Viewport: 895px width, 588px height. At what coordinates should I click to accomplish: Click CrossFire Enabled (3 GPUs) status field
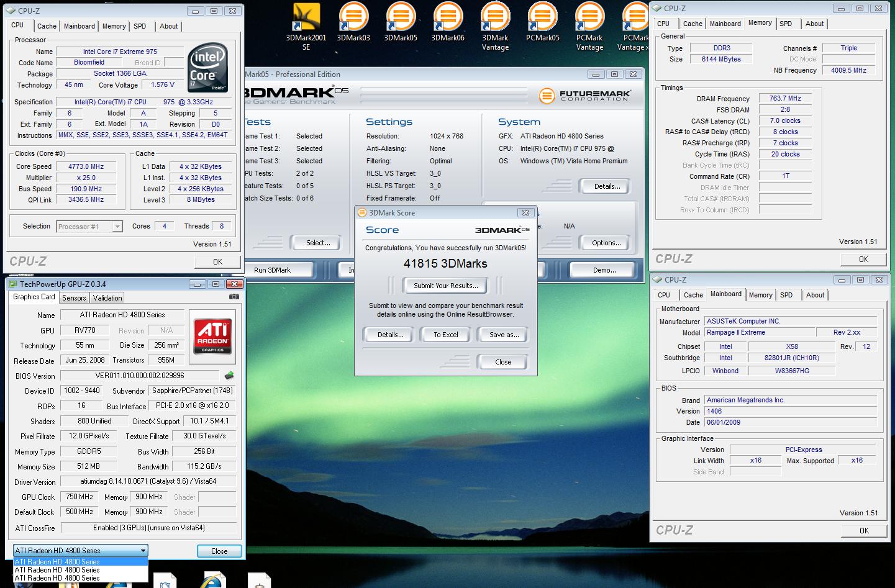[148, 528]
